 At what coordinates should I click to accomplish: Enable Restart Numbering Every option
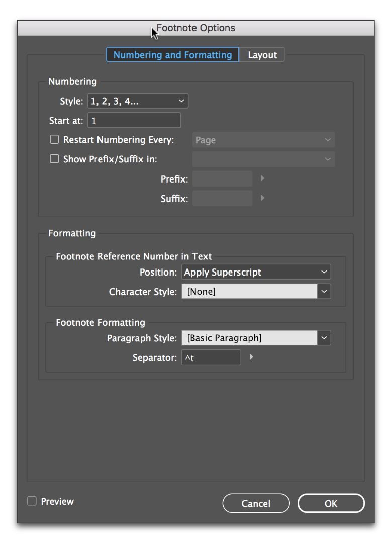pyautogui.click(x=54, y=139)
